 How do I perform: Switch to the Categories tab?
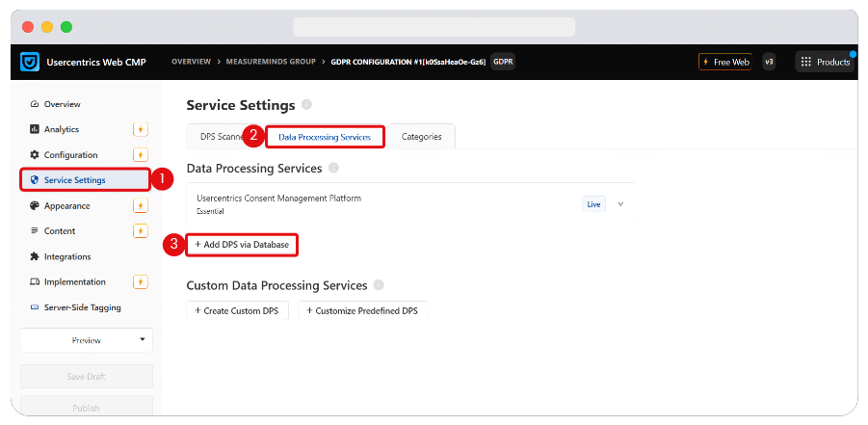[422, 136]
